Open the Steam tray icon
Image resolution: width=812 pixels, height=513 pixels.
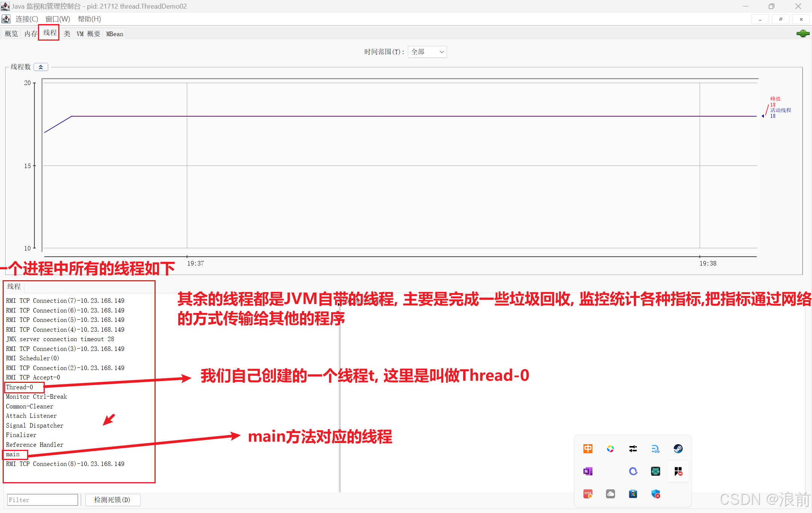coord(678,449)
